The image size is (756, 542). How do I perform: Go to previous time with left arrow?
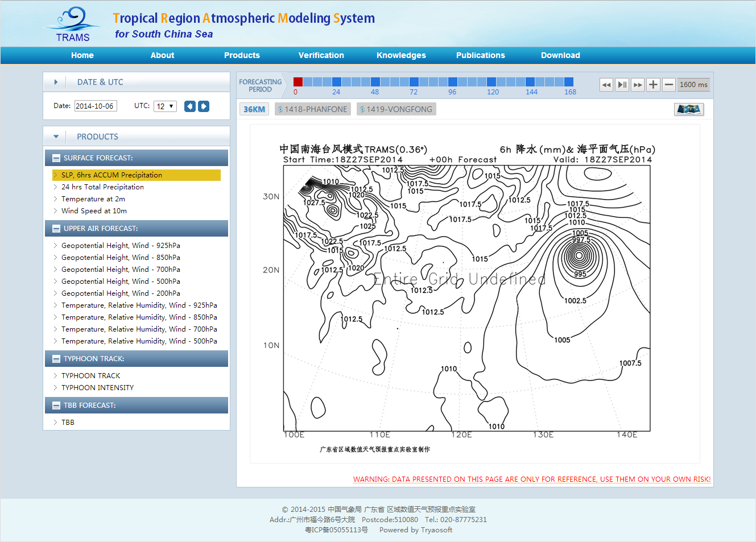tap(190, 106)
